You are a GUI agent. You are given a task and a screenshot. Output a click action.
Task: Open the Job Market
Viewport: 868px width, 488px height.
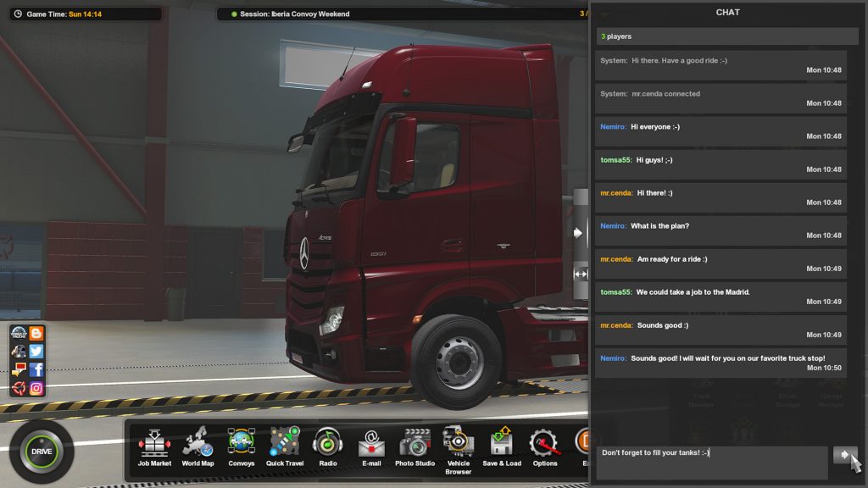(x=154, y=447)
